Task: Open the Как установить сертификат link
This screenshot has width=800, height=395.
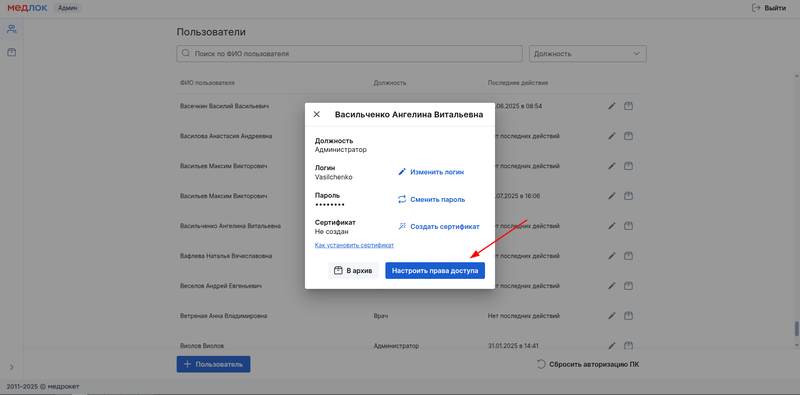Action: coord(354,245)
